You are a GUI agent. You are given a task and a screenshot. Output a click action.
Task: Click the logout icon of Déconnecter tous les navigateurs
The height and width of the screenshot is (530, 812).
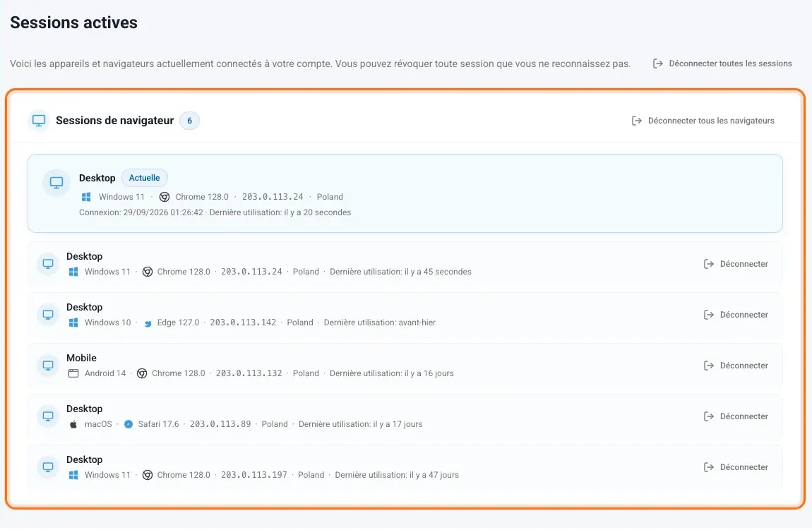point(636,121)
